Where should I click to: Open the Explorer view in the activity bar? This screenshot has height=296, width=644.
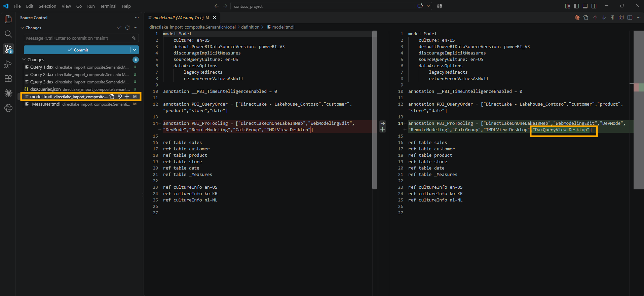coord(8,19)
